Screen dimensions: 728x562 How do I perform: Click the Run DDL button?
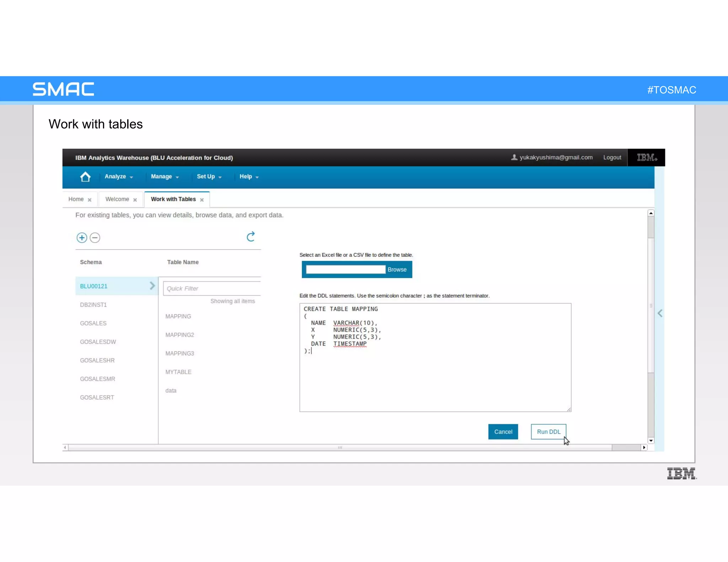548,432
